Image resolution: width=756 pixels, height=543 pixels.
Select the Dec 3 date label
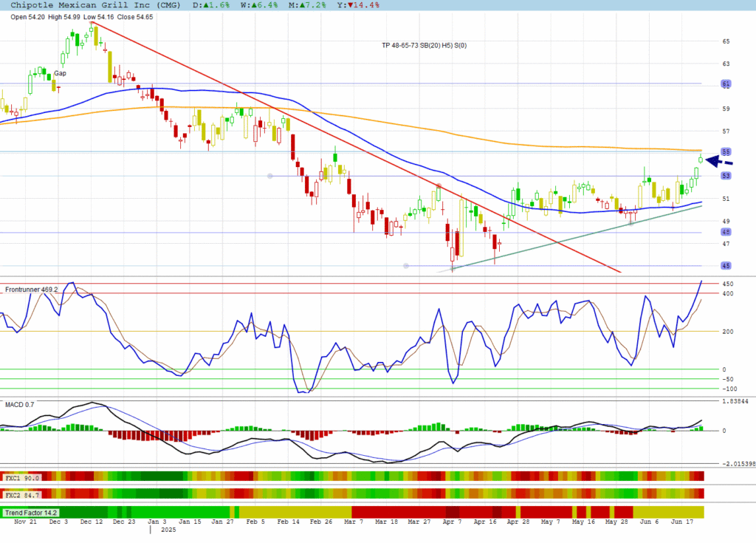pos(58,522)
